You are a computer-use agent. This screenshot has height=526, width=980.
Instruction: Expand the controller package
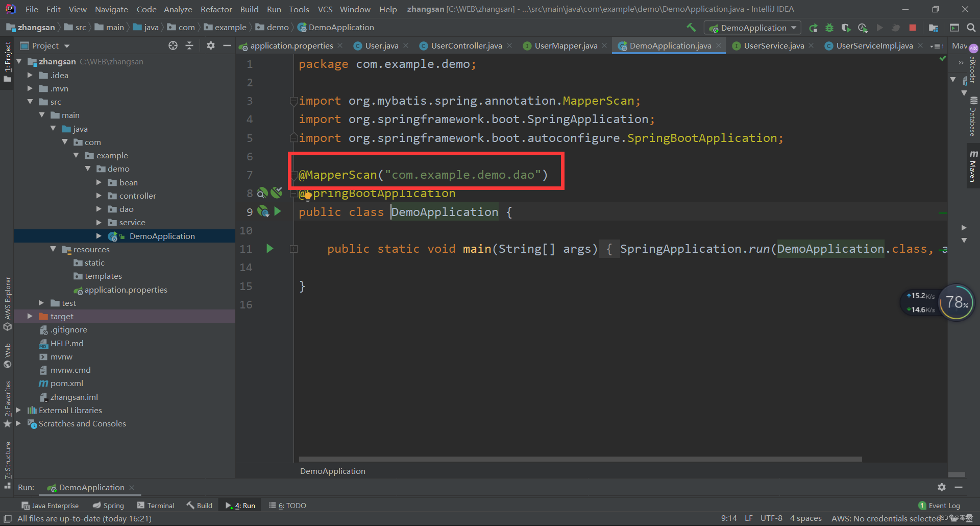pos(99,196)
